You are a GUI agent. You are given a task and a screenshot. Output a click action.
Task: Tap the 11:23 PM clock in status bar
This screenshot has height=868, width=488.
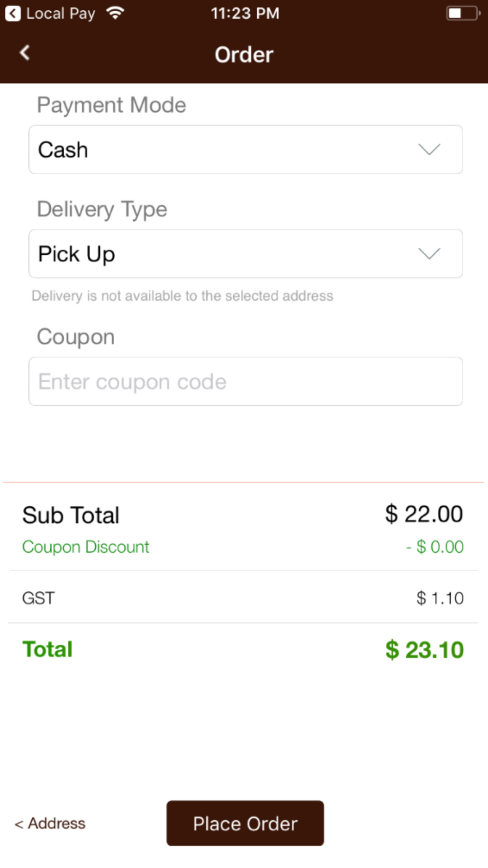[x=245, y=13]
